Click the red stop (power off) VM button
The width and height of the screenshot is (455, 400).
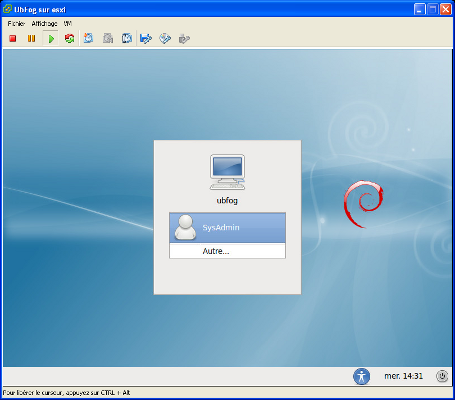13,39
